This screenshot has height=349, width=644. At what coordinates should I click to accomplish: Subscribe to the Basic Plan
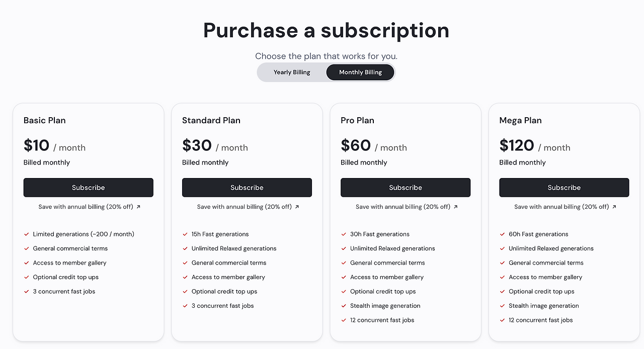(89, 188)
